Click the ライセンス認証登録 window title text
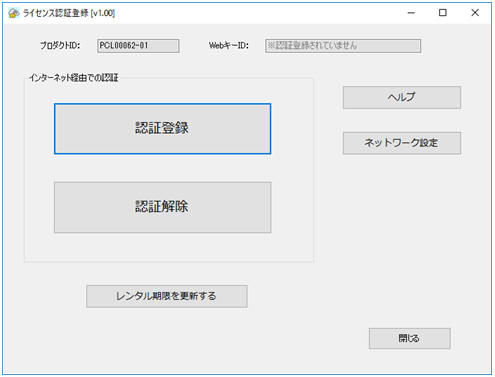This screenshot has height=377, width=495. tap(69, 13)
